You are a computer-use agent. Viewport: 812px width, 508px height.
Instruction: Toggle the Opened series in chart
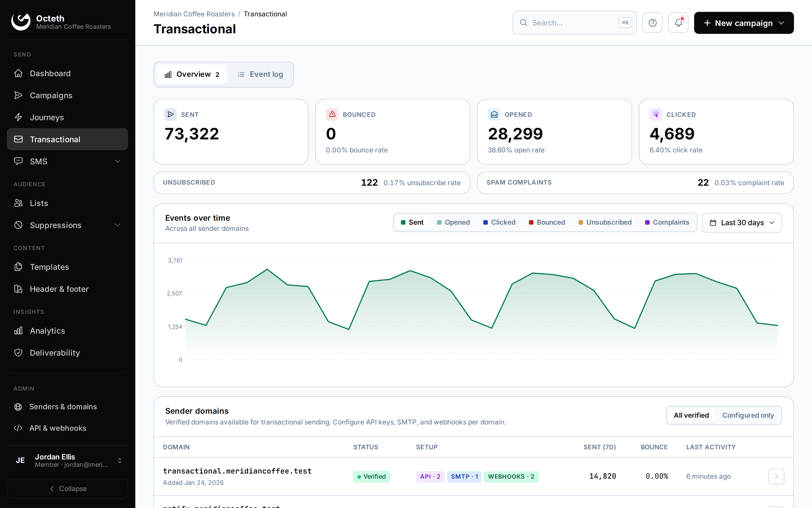453,222
